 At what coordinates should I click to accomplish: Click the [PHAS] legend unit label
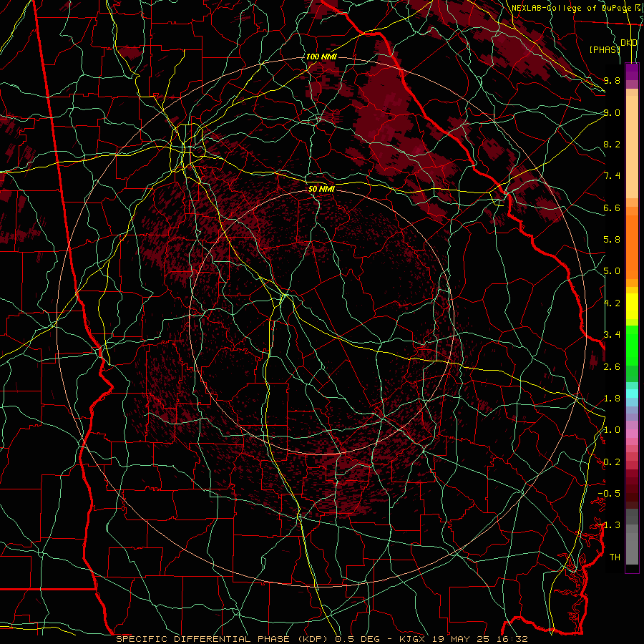pyautogui.click(x=605, y=49)
